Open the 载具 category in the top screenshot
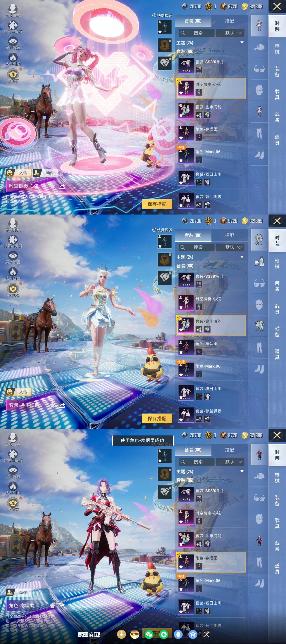The width and height of the screenshot is (286, 644). click(x=277, y=95)
